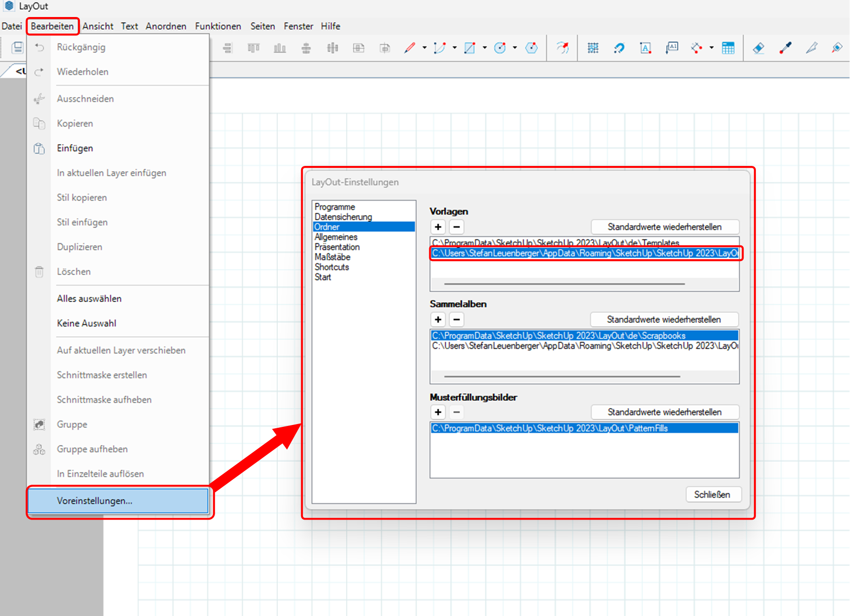Open the Line tool dropdown arrow
Screen dimensions: 850x616
(x=425, y=48)
